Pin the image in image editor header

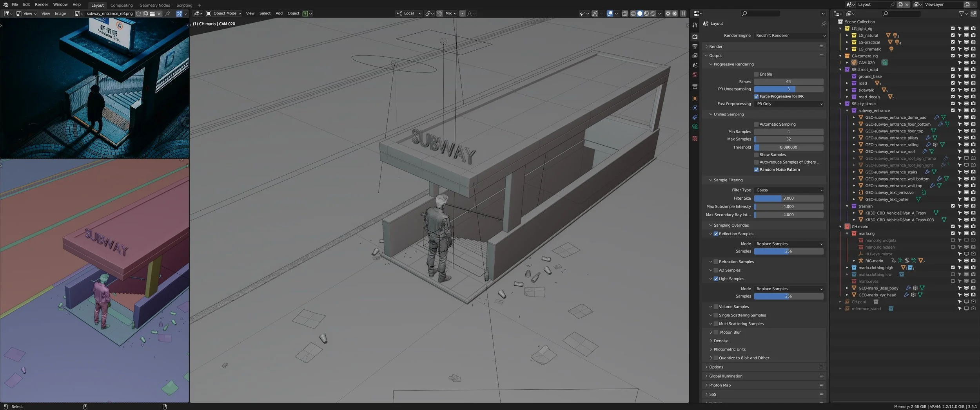[168, 13]
